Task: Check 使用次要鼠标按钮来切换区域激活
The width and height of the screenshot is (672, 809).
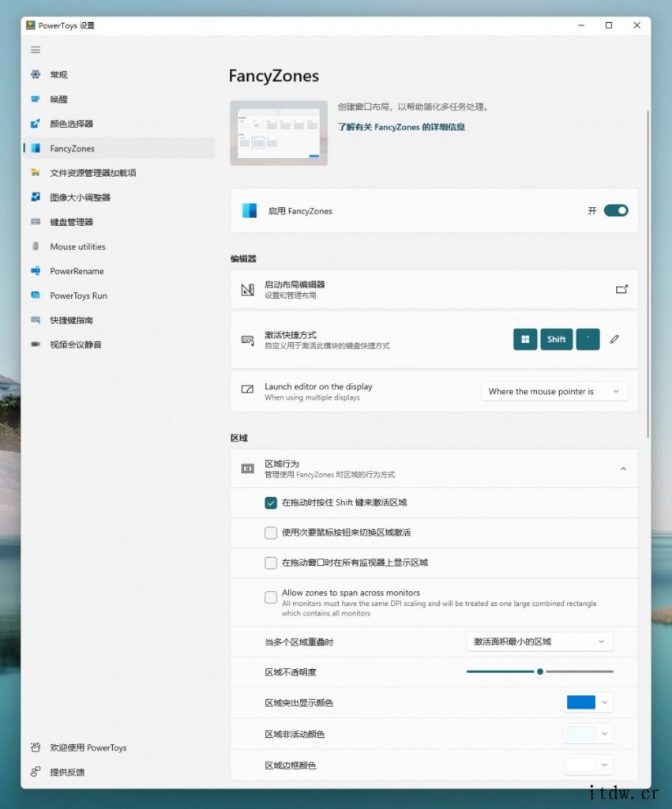Action: coord(271,532)
